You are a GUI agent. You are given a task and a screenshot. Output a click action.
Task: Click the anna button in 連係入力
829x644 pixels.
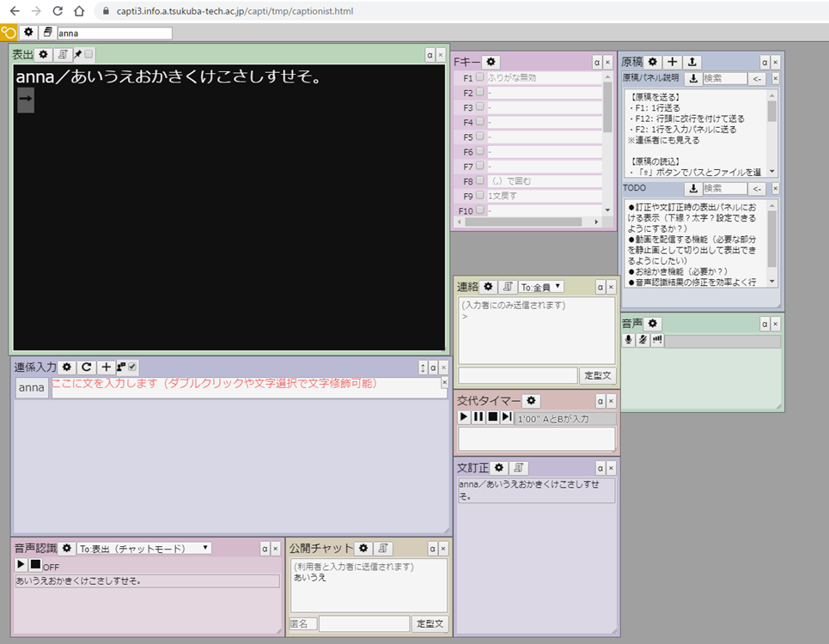pyautogui.click(x=32, y=387)
